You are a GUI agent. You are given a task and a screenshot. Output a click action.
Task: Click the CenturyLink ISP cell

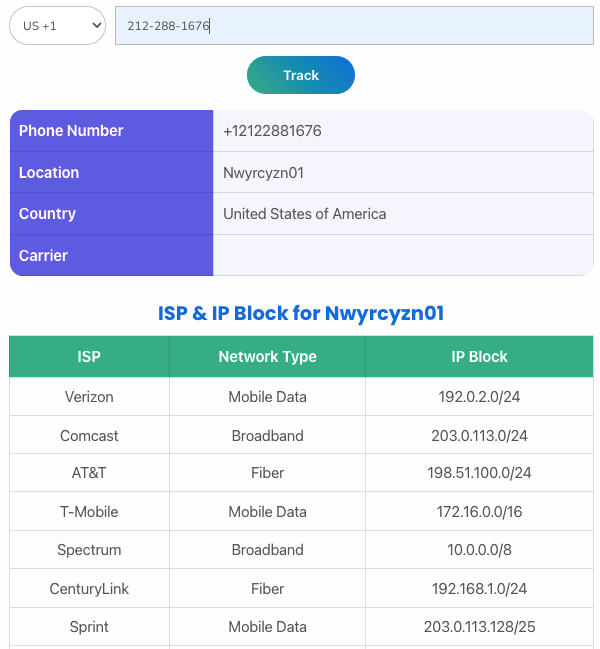coord(89,589)
